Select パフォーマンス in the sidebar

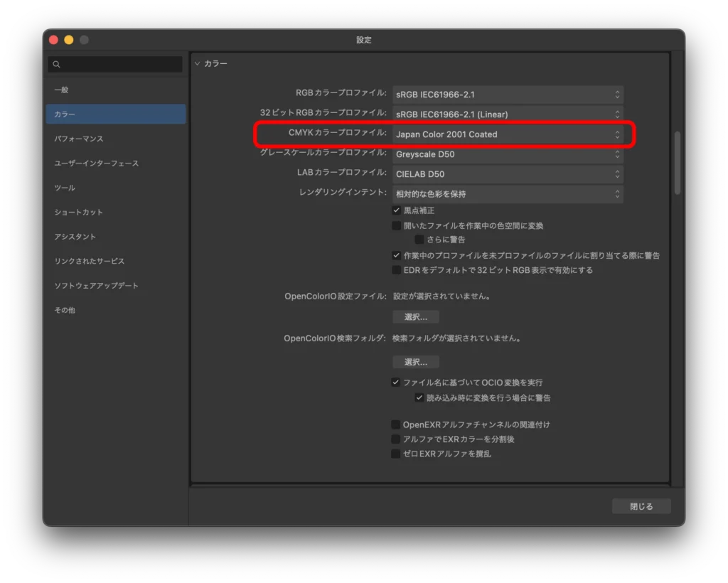[79, 139]
